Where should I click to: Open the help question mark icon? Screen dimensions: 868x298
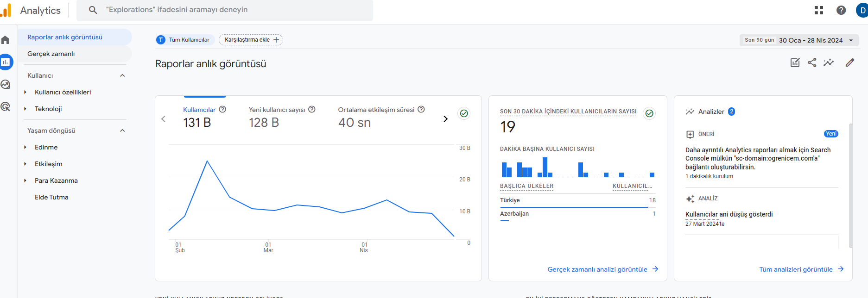click(841, 10)
